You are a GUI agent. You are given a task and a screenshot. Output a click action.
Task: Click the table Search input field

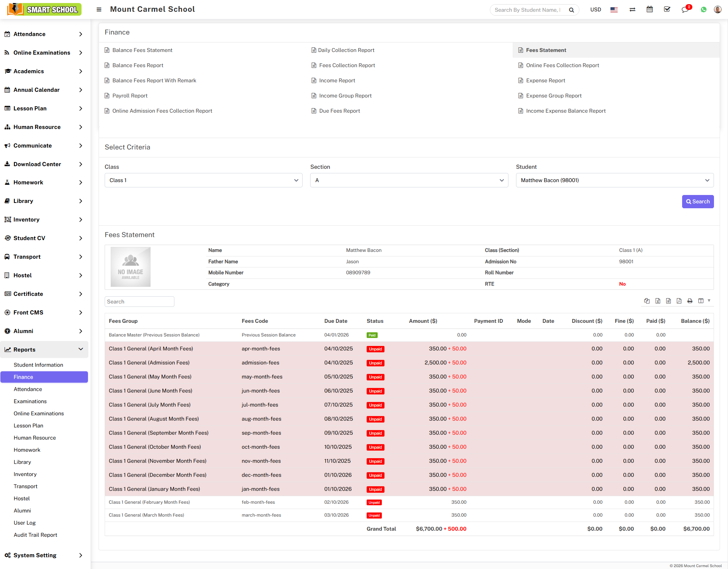pos(139,302)
